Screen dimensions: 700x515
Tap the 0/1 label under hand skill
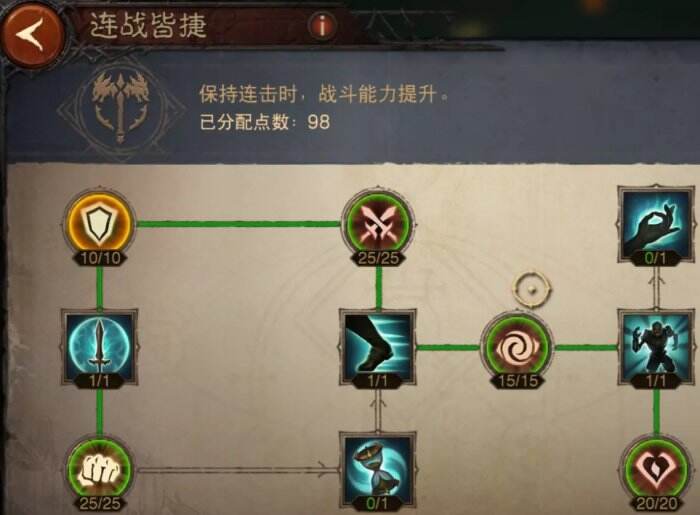coord(655,258)
